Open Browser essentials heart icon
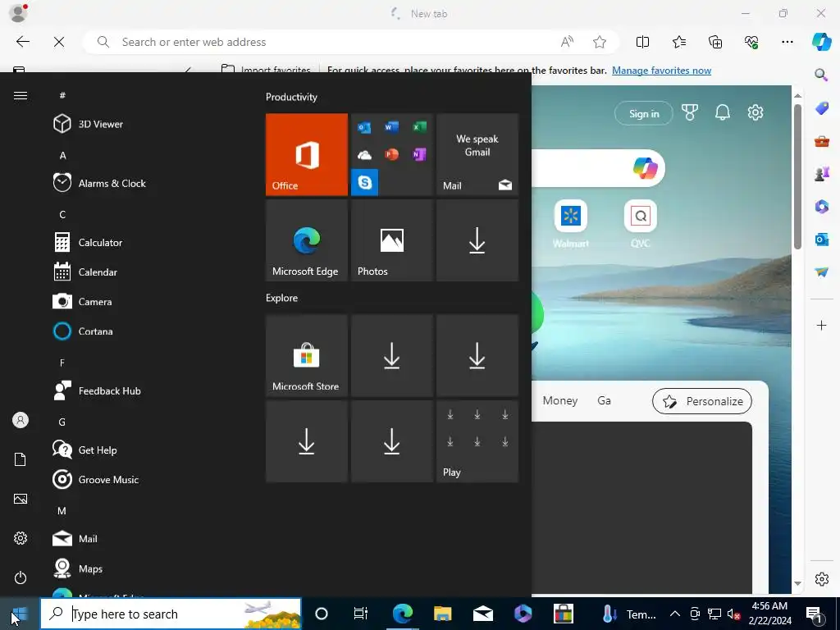The image size is (840, 630). click(751, 42)
